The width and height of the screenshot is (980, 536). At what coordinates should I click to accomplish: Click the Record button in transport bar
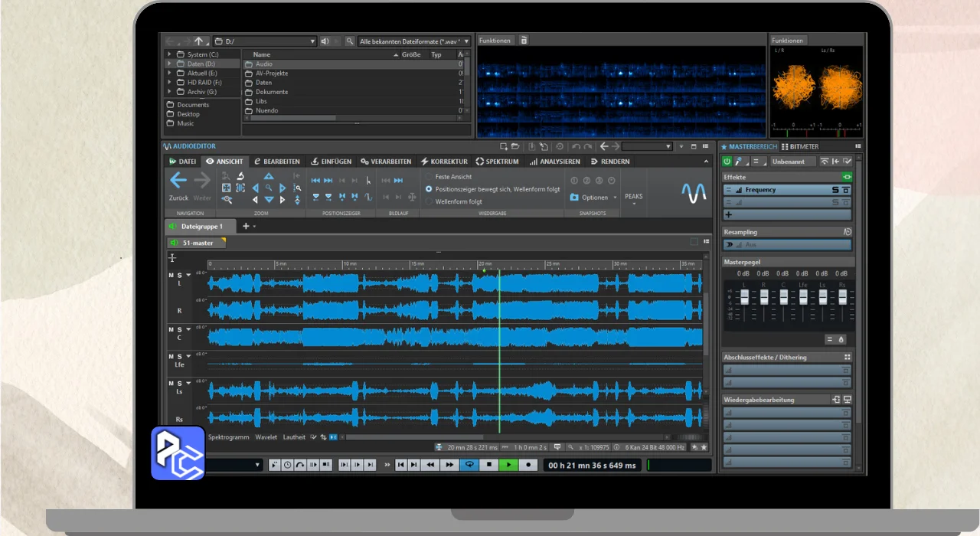tap(528, 465)
